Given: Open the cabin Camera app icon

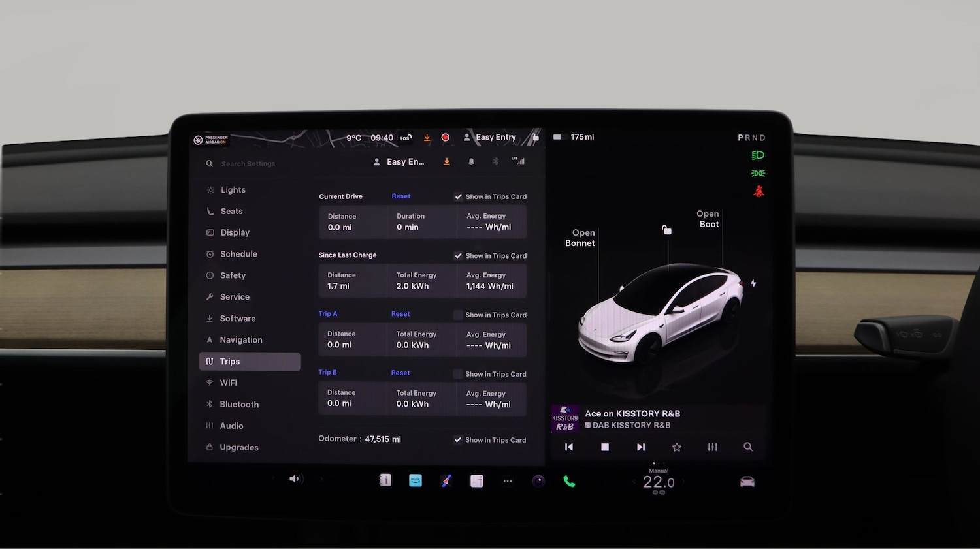Looking at the screenshot, I should (x=538, y=481).
